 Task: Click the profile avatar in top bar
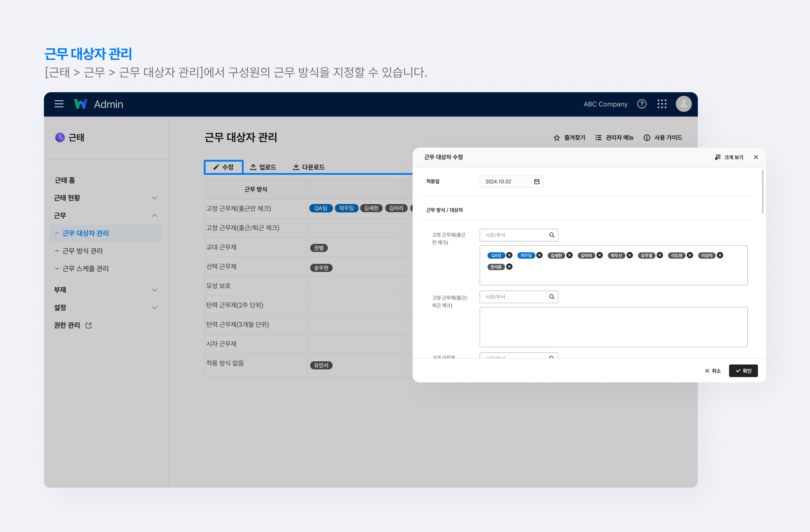pos(683,104)
